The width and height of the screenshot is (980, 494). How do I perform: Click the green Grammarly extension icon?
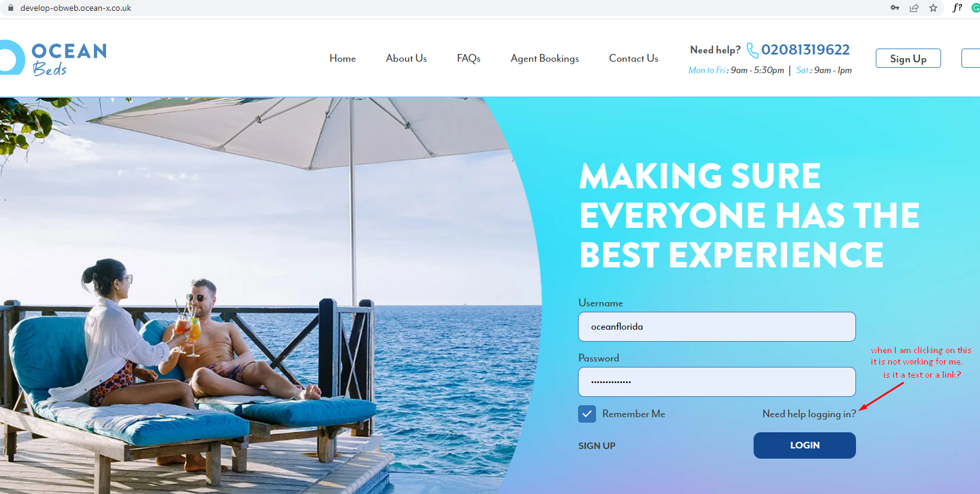(976, 8)
